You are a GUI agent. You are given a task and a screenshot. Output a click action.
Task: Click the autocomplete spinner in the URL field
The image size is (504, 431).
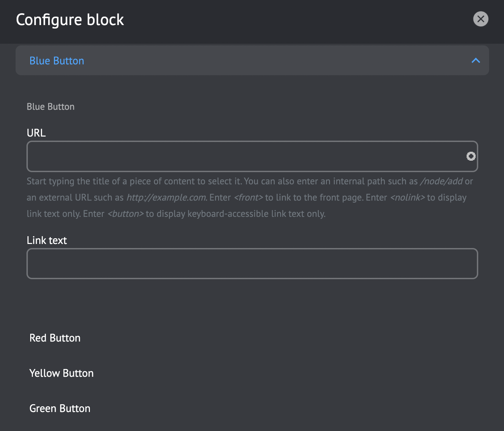tap(470, 156)
